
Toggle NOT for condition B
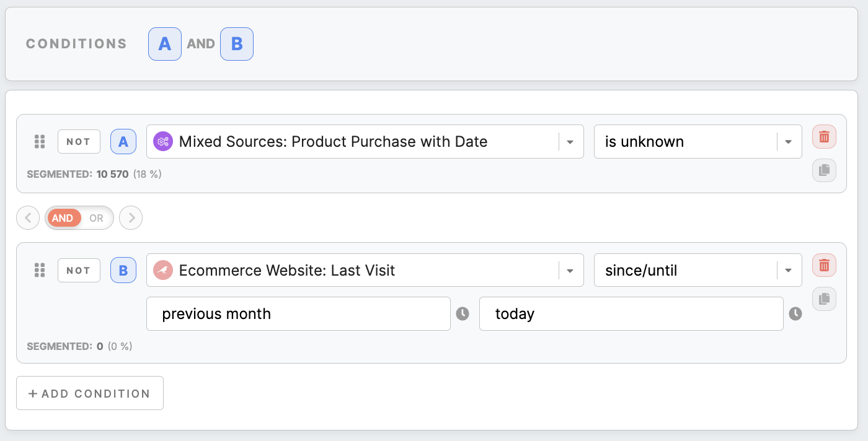coord(79,271)
